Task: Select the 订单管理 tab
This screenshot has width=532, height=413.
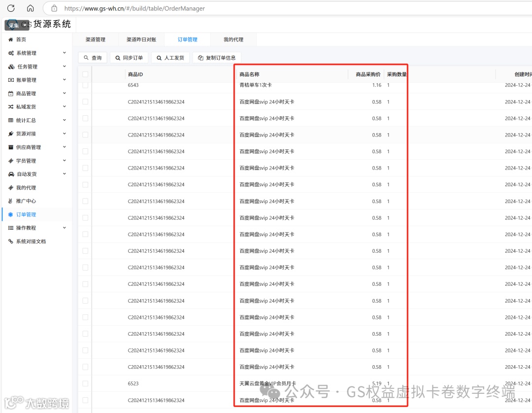Action: click(187, 39)
